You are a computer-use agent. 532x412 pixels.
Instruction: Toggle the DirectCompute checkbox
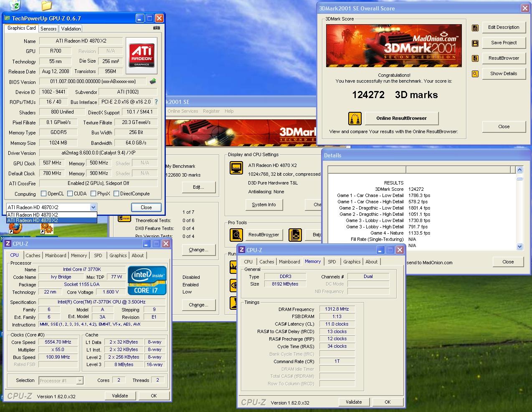tap(116, 194)
